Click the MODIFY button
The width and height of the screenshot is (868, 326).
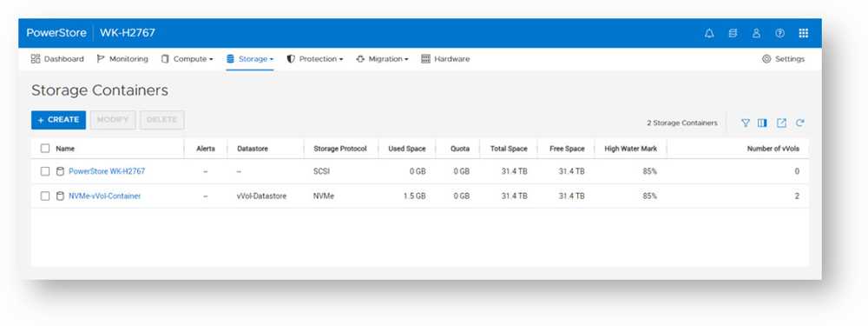(x=113, y=120)
